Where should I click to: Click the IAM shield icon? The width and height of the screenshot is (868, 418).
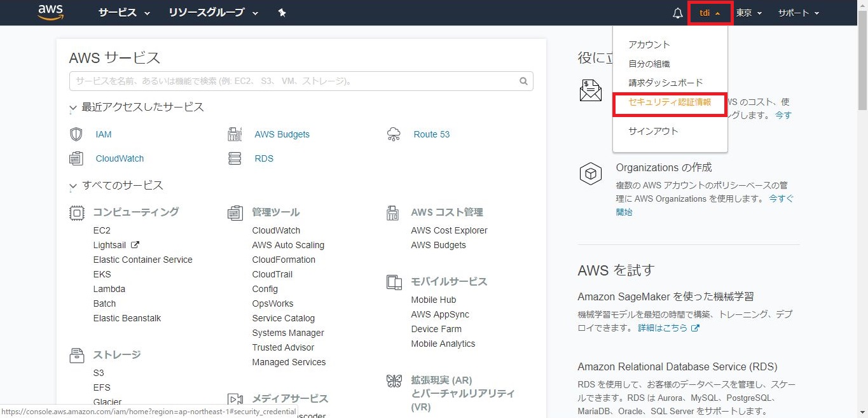(76, 134)
